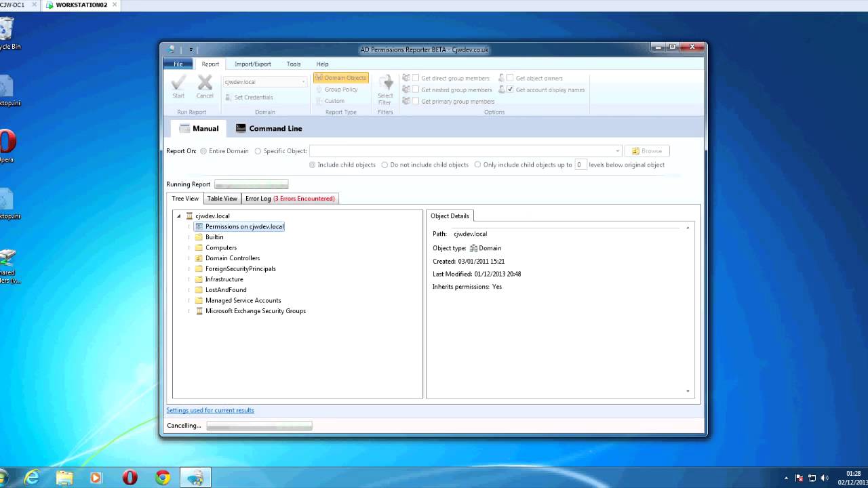Expand the Infrastructure tree node
The width and height of the screenshot is (868, 488).
[189, 279]
